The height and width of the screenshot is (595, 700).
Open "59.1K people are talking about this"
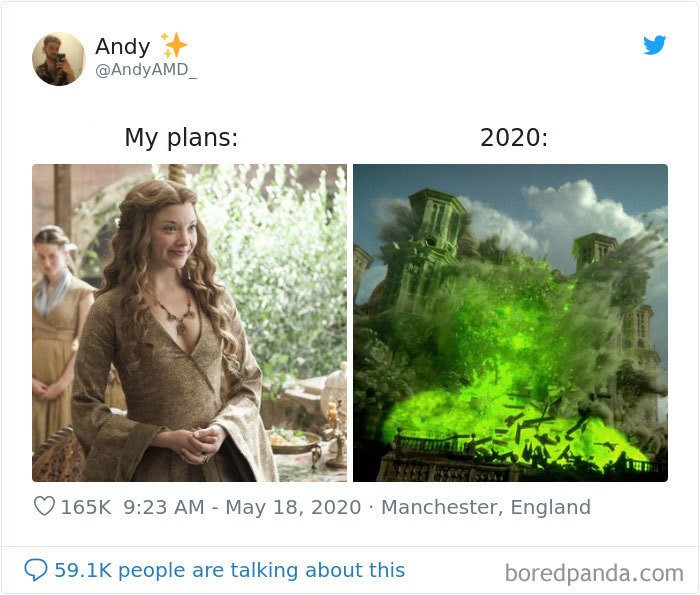(x=229, y=570)
